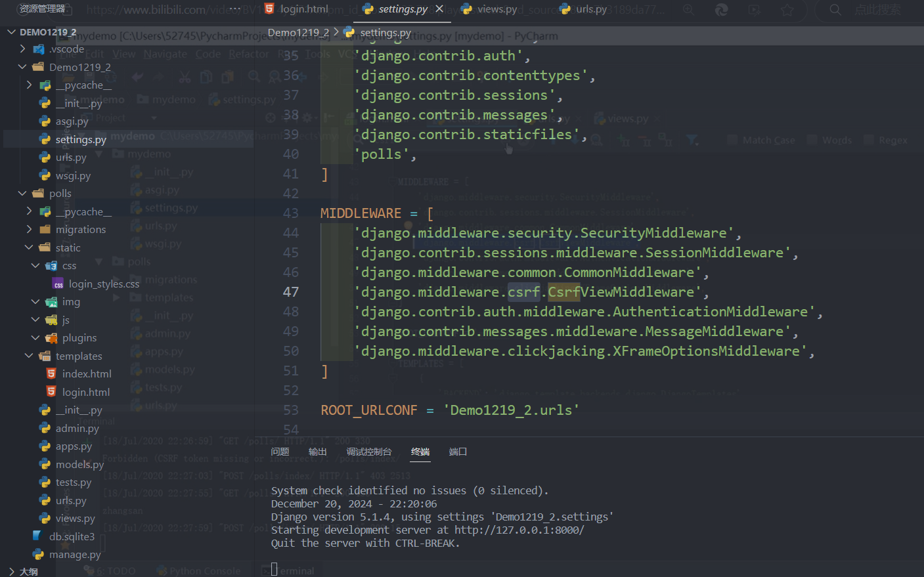The height and width of the screenshot is (577, 924).
Task: Click the Demo1219_2 breadcrumb segment
Action: [x=298, y=32]
